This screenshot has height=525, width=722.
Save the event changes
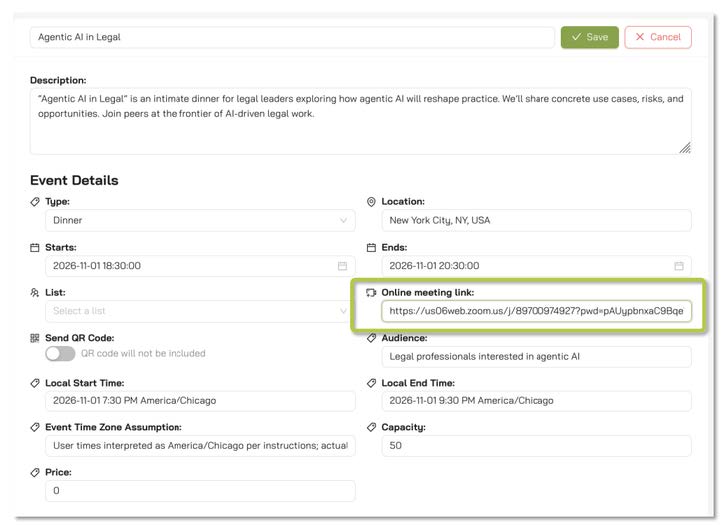(x=589, y=37)
